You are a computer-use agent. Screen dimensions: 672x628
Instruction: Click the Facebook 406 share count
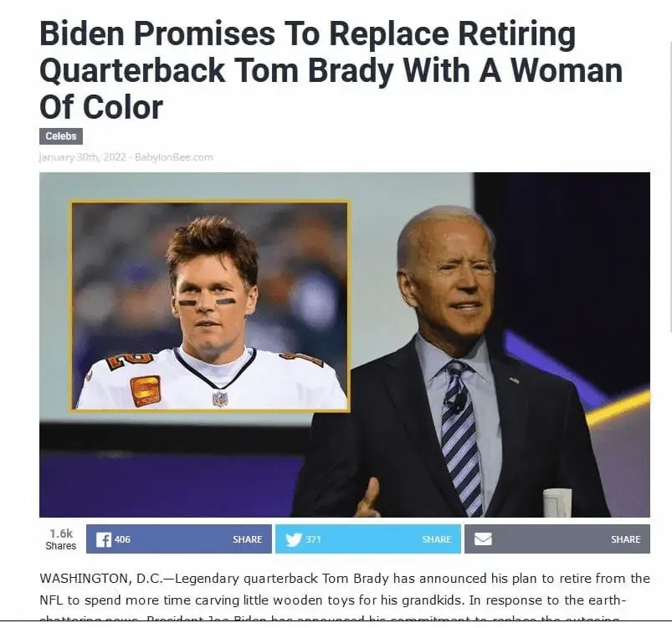tap(122, 539)
